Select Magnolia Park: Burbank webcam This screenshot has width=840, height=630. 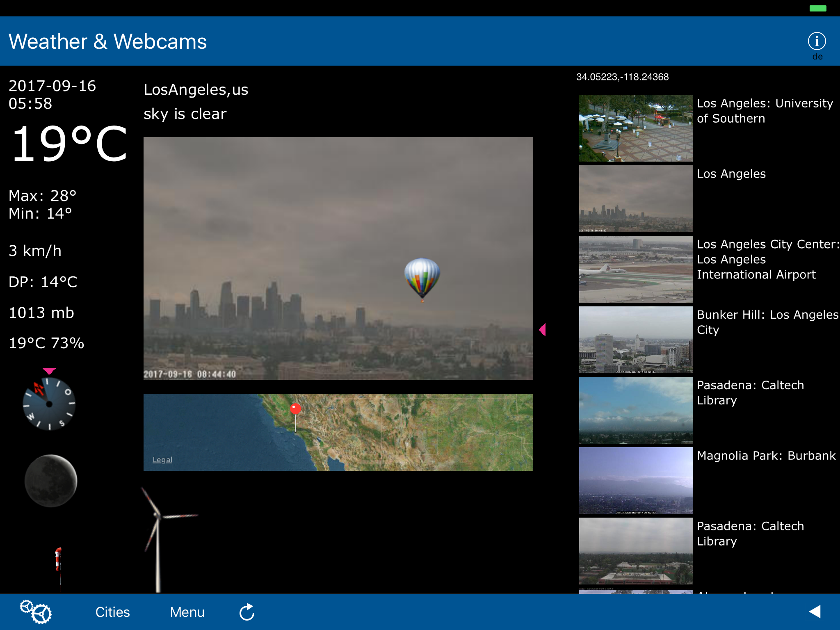[636, 480]
